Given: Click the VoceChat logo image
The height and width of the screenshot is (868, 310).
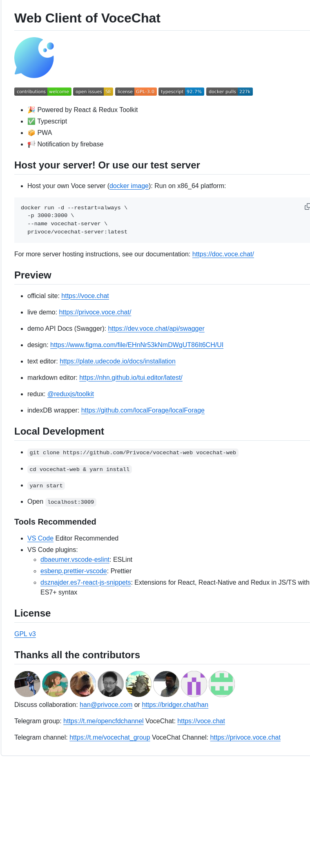Looking at the screenshot, I should point(34,58).
